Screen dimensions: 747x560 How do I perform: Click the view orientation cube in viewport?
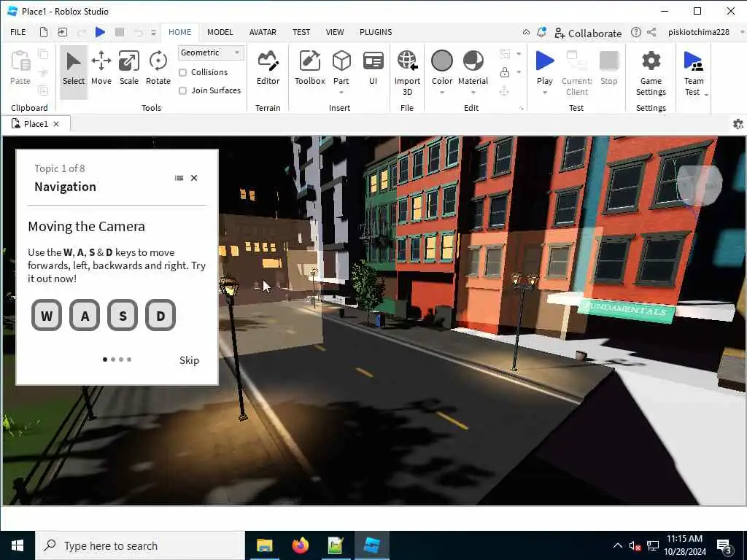700,184
